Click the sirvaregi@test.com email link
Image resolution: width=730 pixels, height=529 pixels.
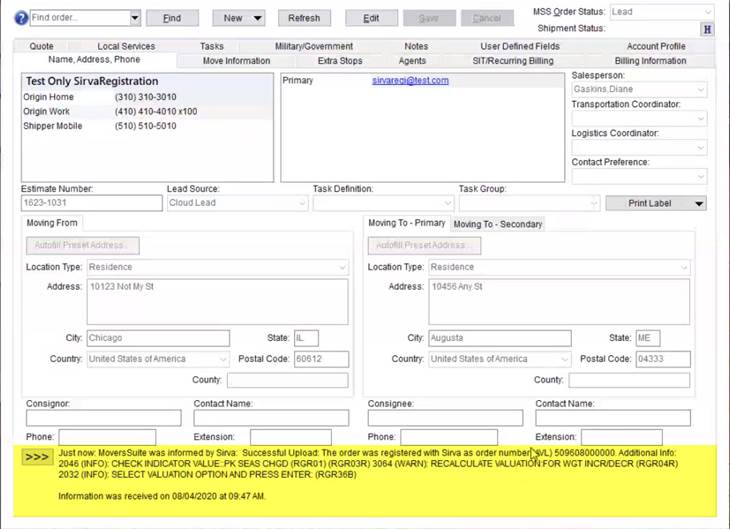[410, 81]
